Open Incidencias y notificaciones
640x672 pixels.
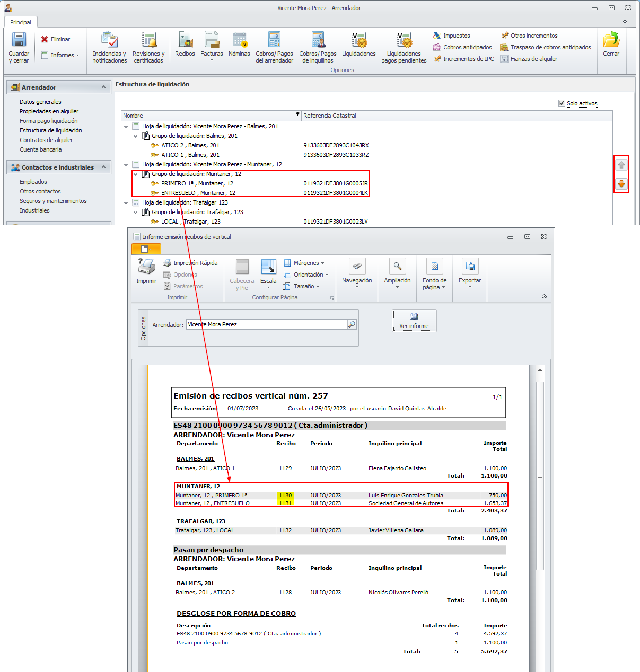[109, 47]
